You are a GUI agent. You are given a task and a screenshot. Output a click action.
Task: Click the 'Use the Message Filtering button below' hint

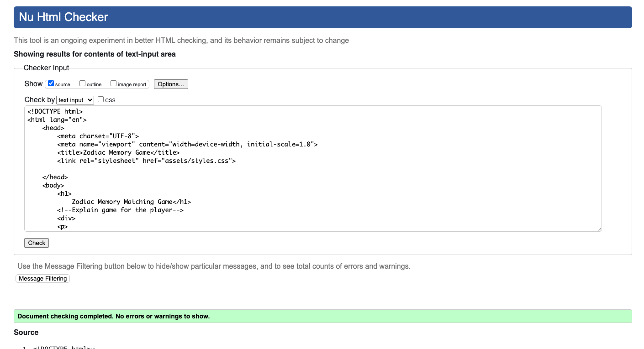[214, 266]
